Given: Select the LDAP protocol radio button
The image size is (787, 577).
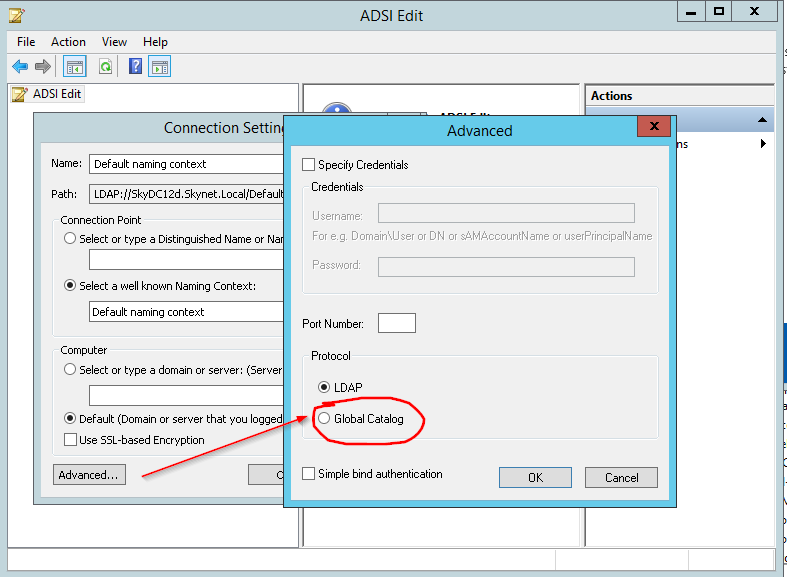Looking at the screenshot, I should [324, 387].
